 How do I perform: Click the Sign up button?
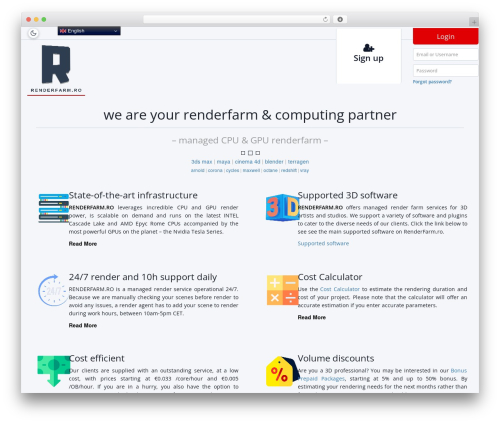pos(368,55)
